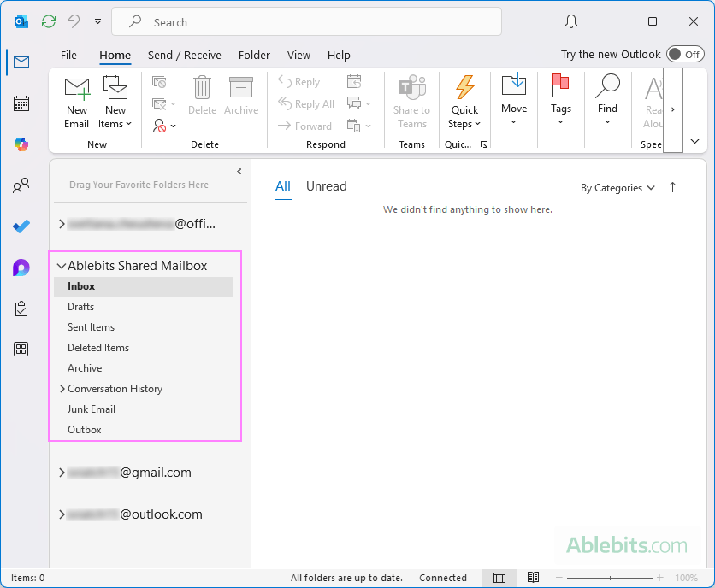The image size is (715, 588).
Task: Open the To Do checkmark app
Action: pos(21,226)
